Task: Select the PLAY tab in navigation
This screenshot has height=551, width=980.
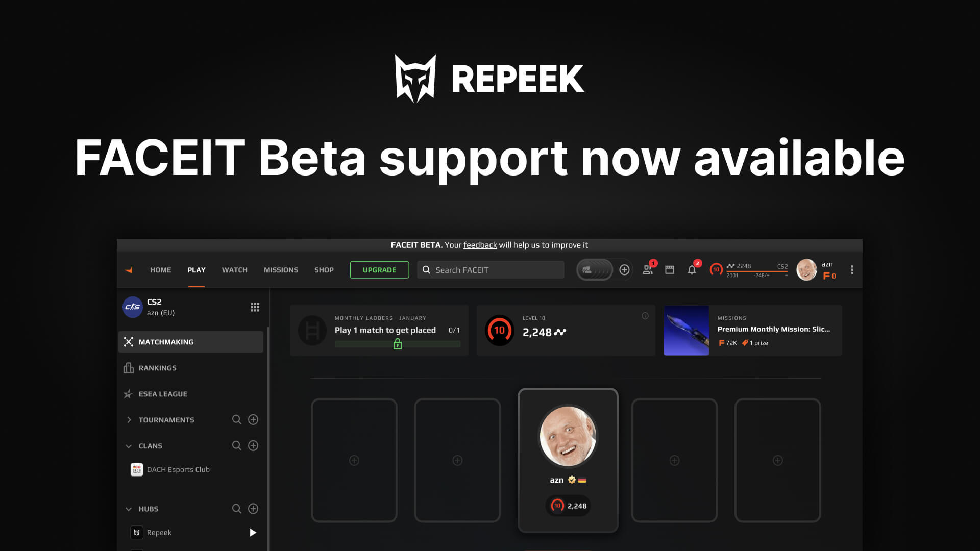Action: [x=196, y=270]
